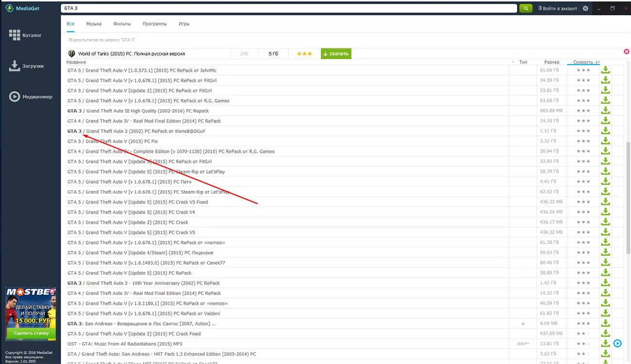Viewport: 631px width, 364px height.
Task: Sort results by Размер column
Action: 552,62
